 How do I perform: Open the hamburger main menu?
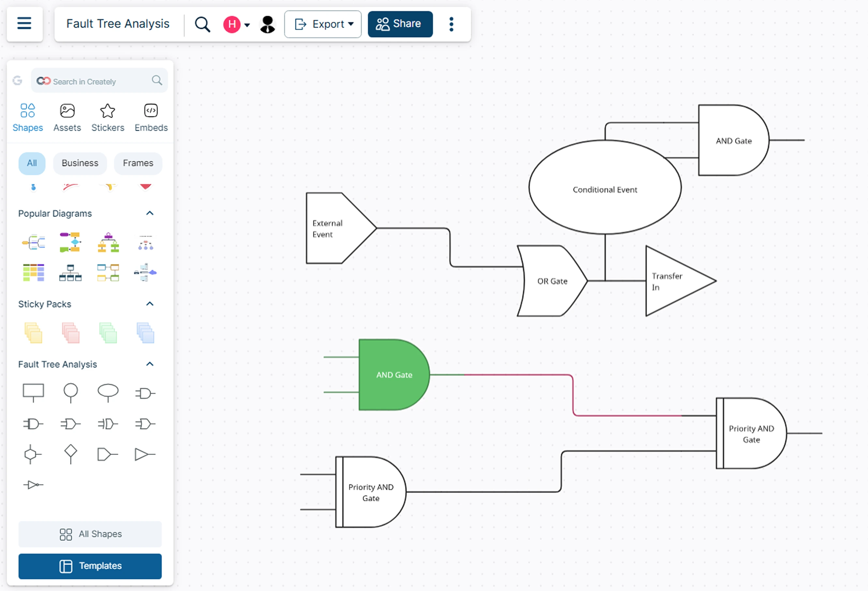tap(24, 23)
